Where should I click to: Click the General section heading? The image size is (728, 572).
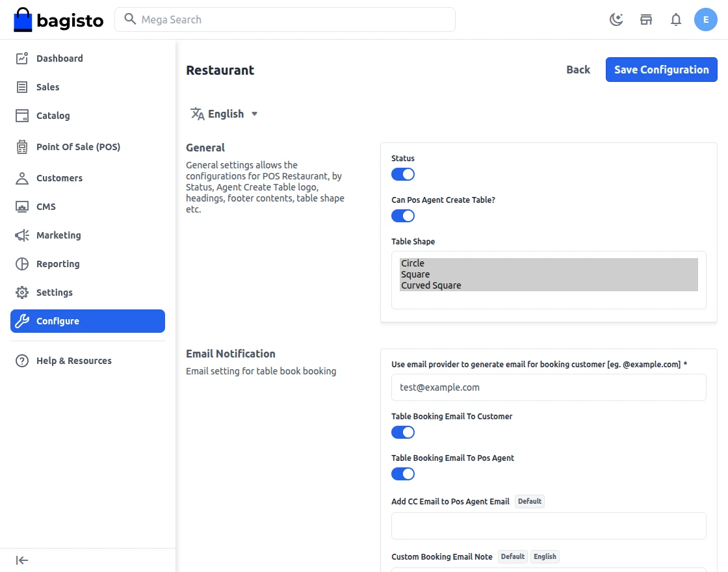[x=205, y=148]
